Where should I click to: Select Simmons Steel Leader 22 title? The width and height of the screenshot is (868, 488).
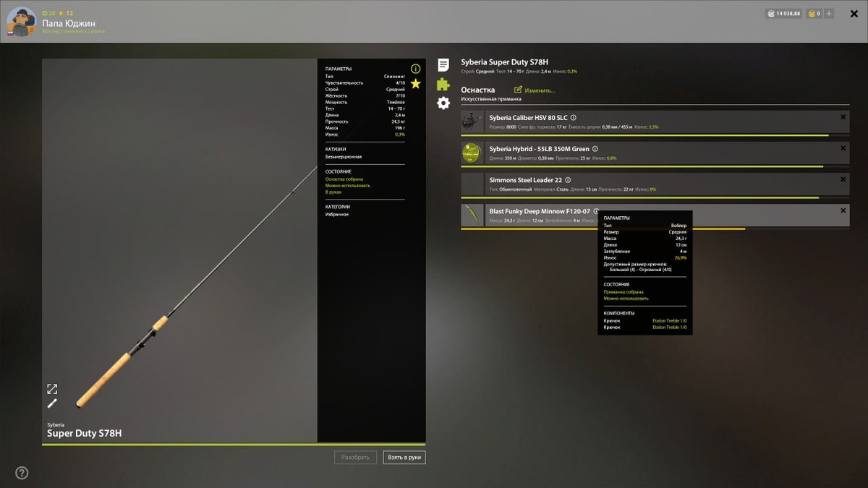[x=526, y=180]
